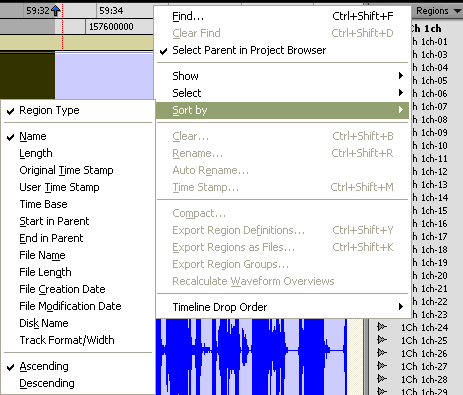Toggle Select Parent in Project Browser
463x395 pixels.
pos(282,50)
